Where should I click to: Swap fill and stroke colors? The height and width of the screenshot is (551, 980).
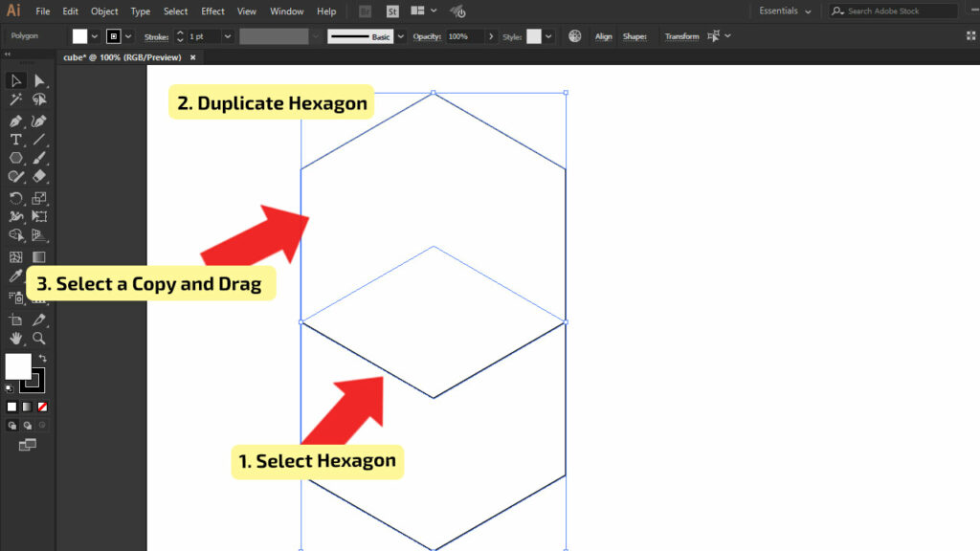click(42, 358)
